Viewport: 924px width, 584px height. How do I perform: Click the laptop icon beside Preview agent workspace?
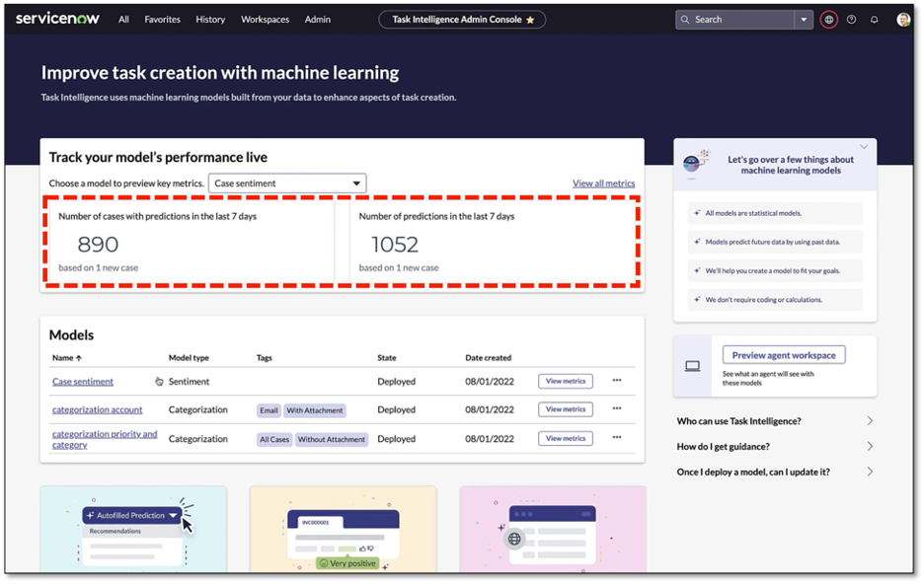(692, 366)
